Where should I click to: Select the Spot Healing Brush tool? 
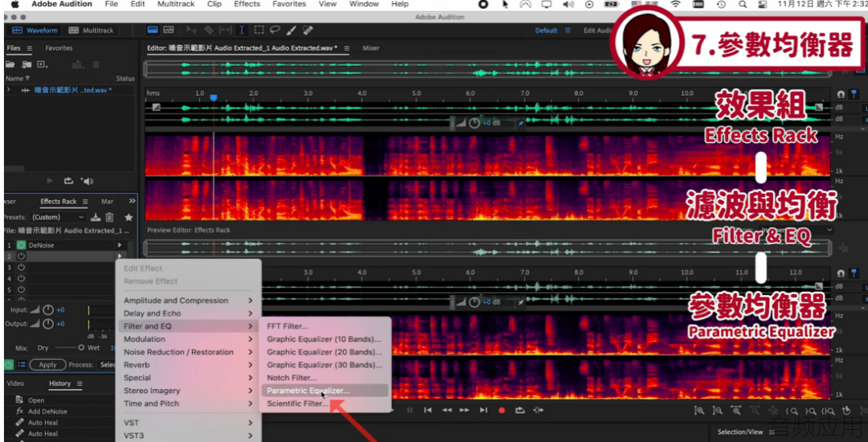308,30
